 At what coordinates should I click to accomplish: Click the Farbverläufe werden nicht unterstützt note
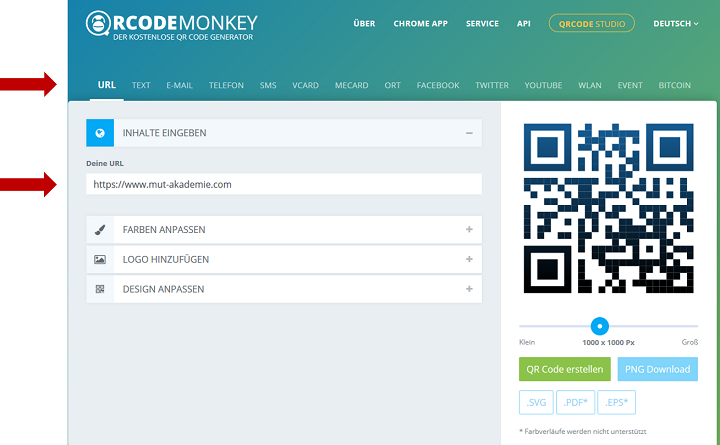tap(583, 431)
